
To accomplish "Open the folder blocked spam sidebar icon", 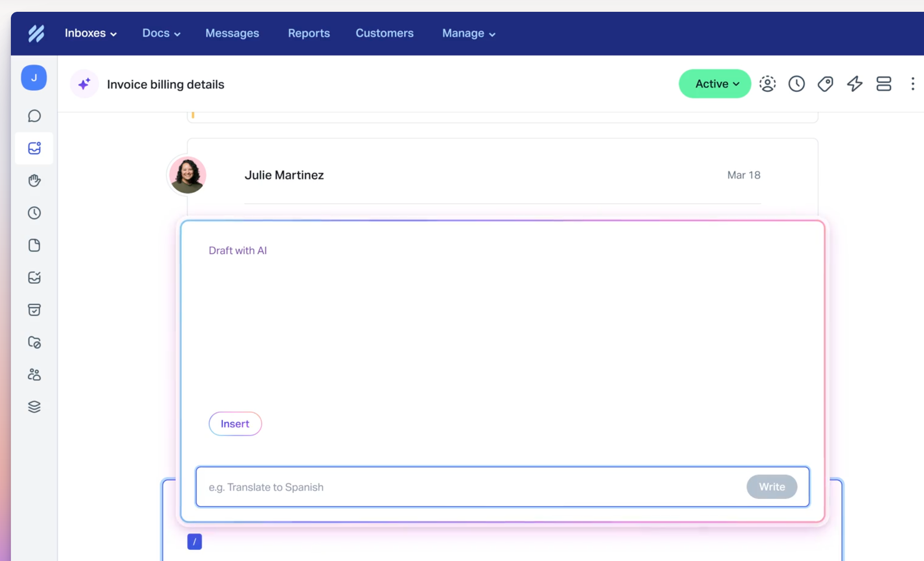I will 34,342.
